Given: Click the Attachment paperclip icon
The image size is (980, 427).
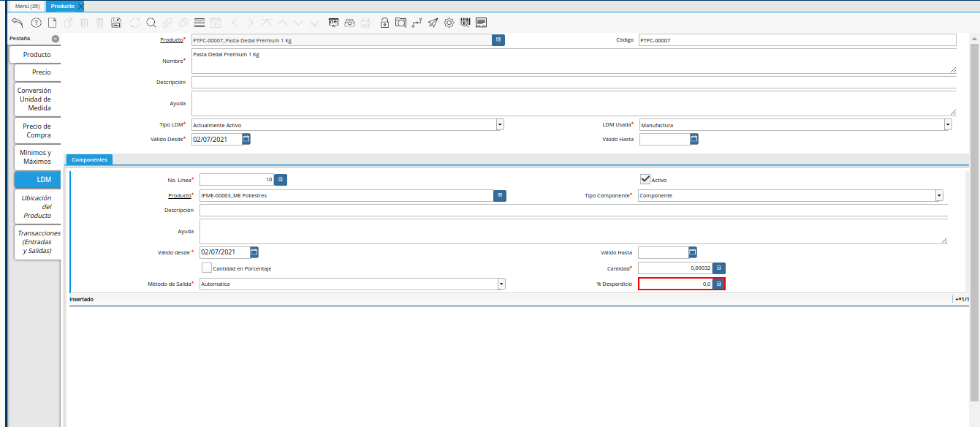Looking at the screenshot, I should pos(167,23).
